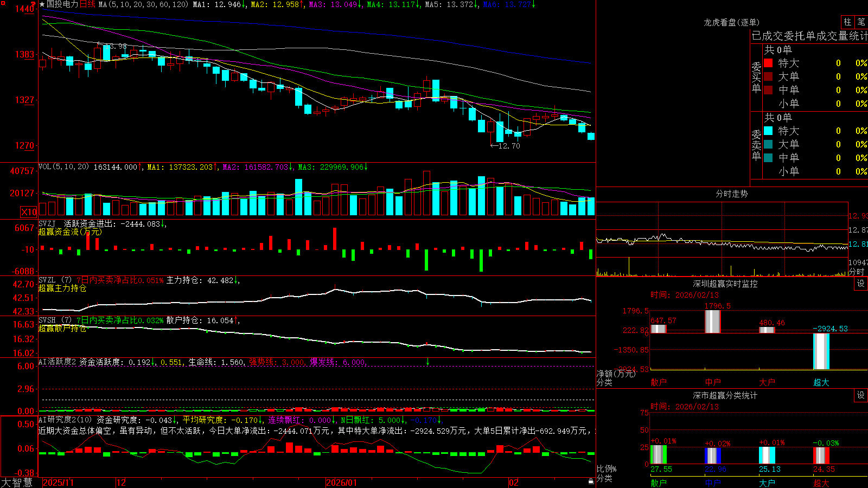Click the 深圳超赢实时监控 title

click(x=725, y=284)
